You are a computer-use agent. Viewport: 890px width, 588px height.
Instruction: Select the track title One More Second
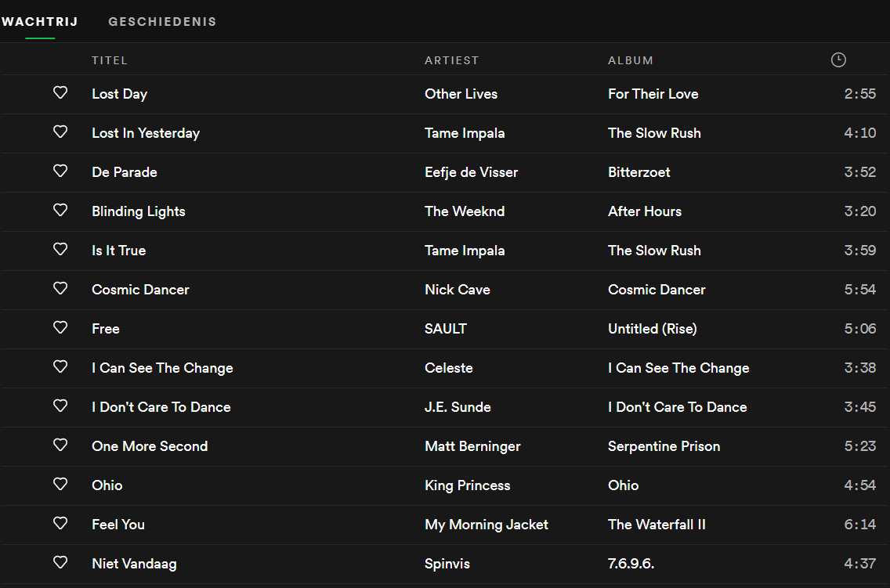[x=150, y=446]
